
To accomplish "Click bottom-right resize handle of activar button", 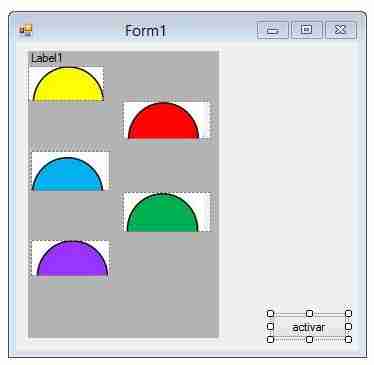I will coord(348,340).
